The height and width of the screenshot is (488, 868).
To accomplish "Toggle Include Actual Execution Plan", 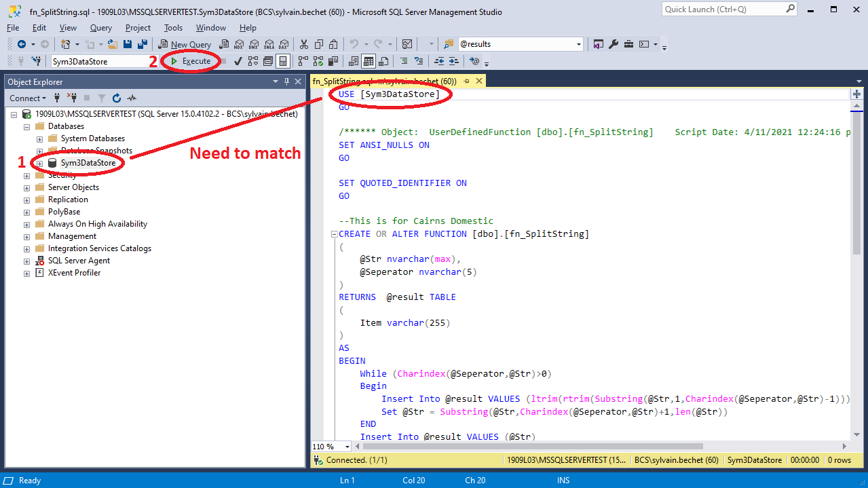I will [x=303, y=61].
